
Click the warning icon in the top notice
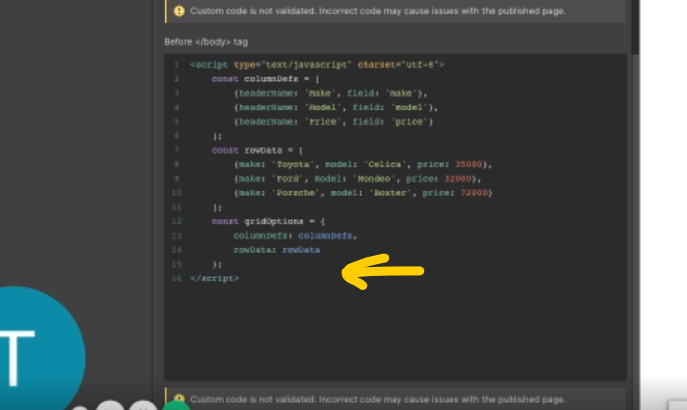pos(179,11)
